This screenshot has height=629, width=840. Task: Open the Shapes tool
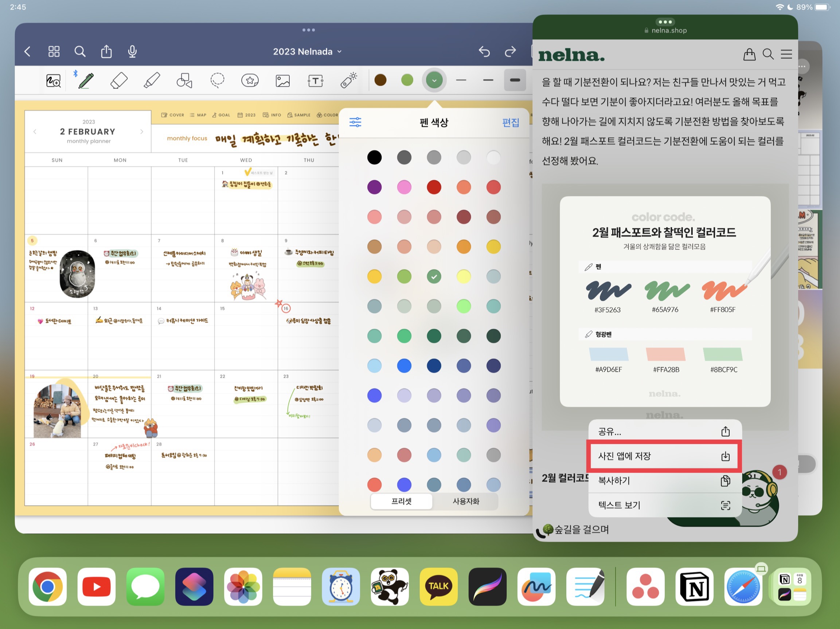184,80
